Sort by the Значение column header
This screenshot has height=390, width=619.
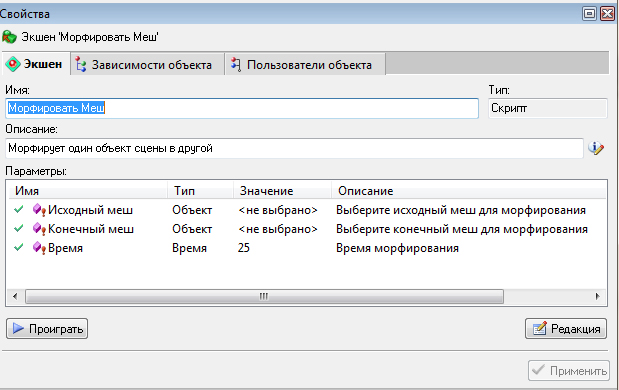point(282,191)
